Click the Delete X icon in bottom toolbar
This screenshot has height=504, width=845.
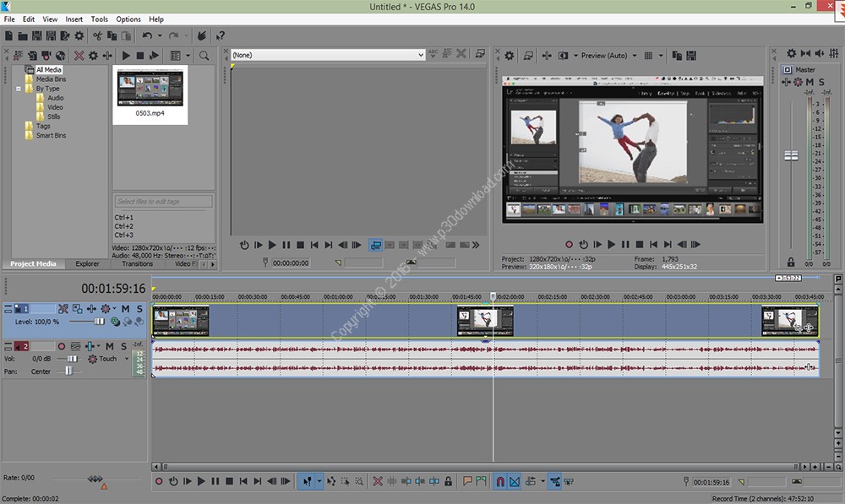pyautogui.click(x=378, y=481)
